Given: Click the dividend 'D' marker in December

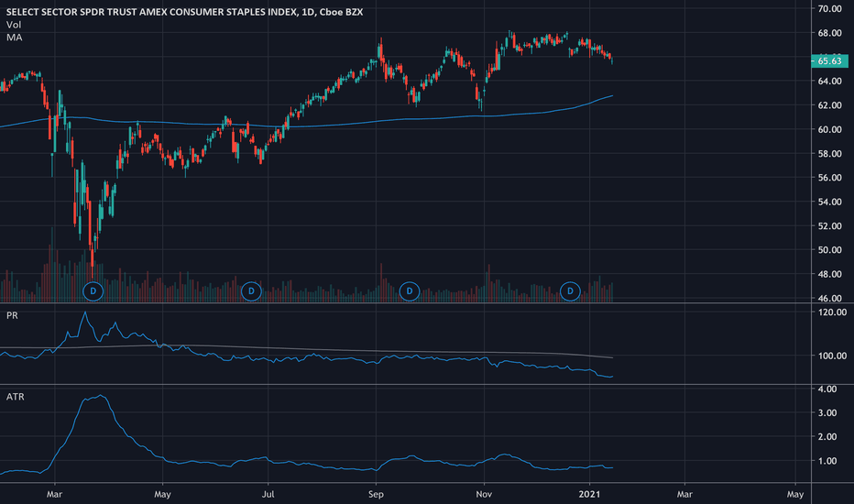Looking at the screenshot, I should [x=570, y=291].
